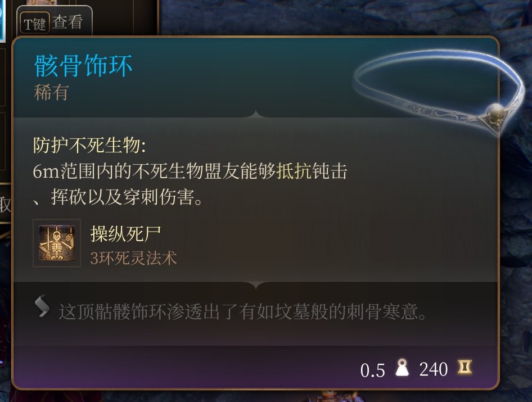Click the 查看 inspect button
Screen dimensions: 532x402
click(x=67, y=22)
